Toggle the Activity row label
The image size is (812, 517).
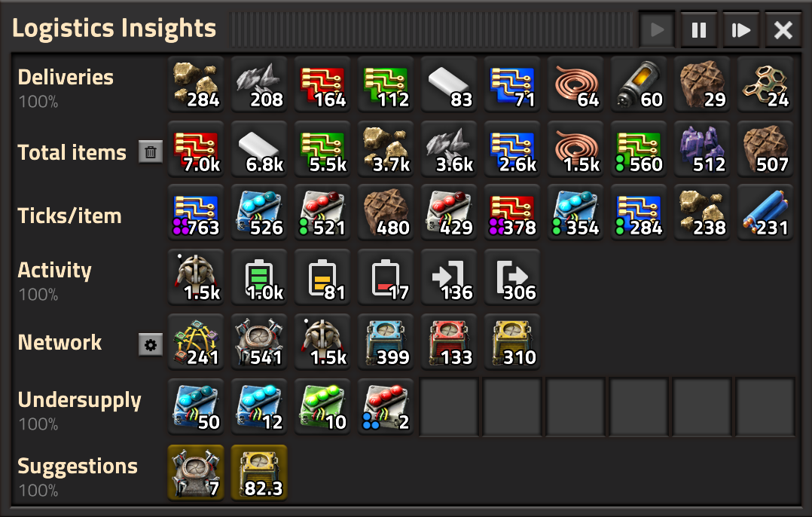pos(54,270)
